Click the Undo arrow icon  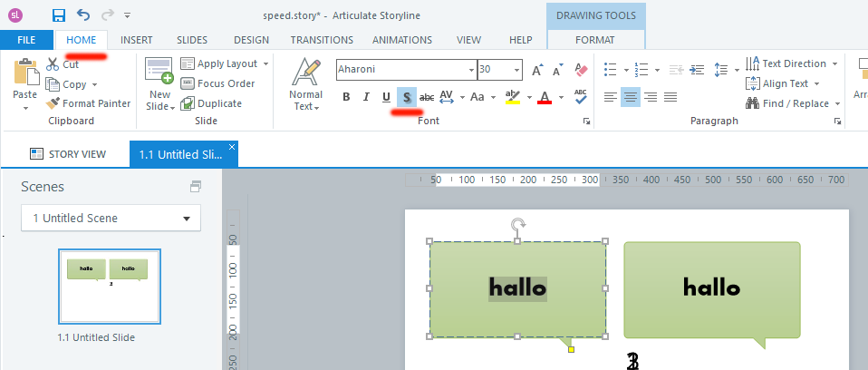[x=83, y=15]
